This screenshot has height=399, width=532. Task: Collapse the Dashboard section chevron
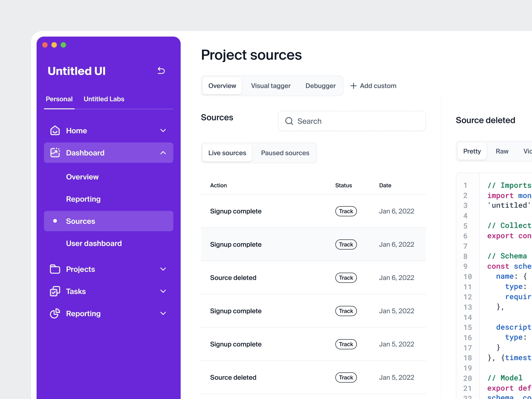tap(163, 153)
